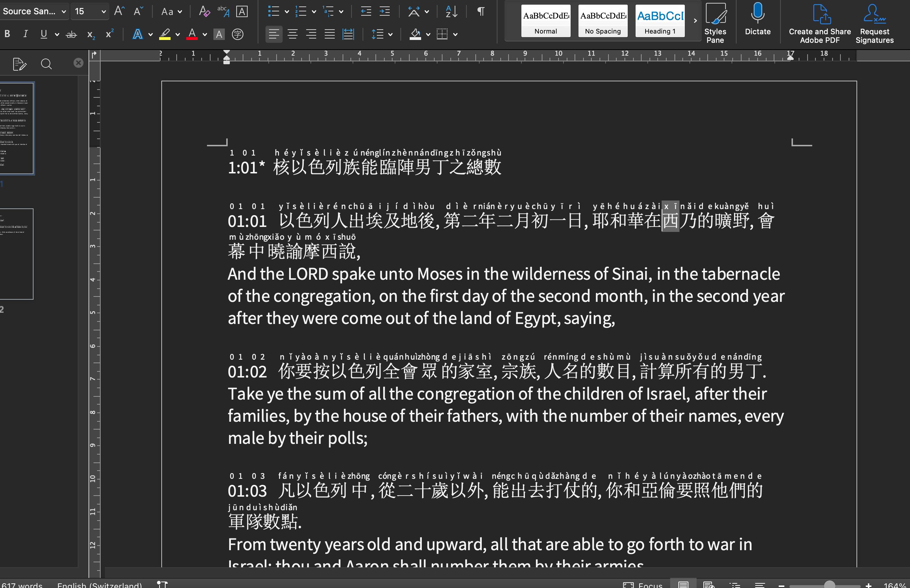Expand highlight color options arrow

click(178, 34)
